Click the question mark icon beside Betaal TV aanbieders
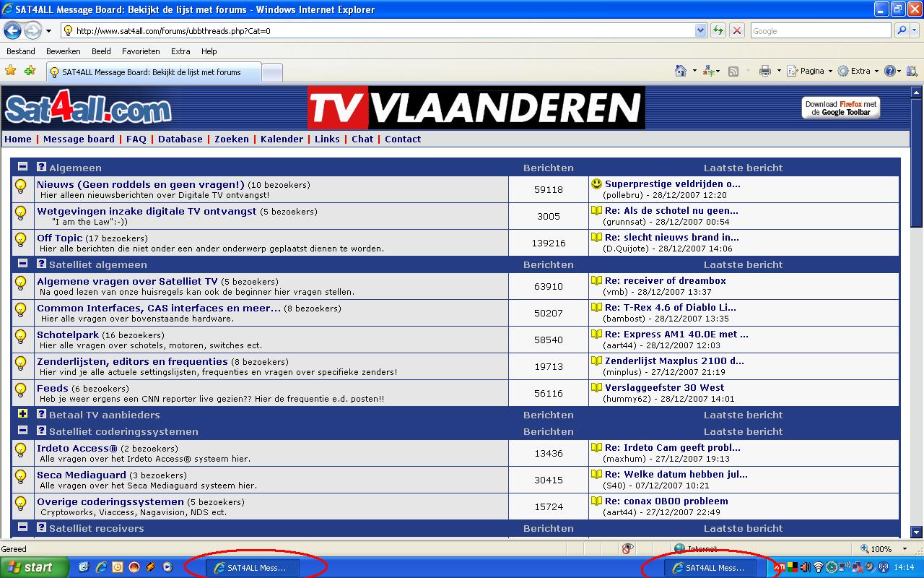The height and width of the screenshot is (578, 924). (41, 414)
